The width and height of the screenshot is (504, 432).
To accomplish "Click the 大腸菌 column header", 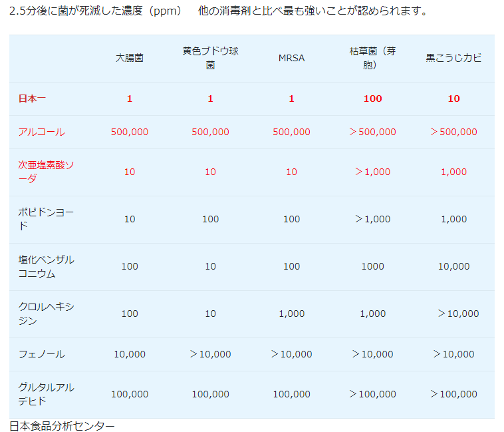I will point(129,58).
